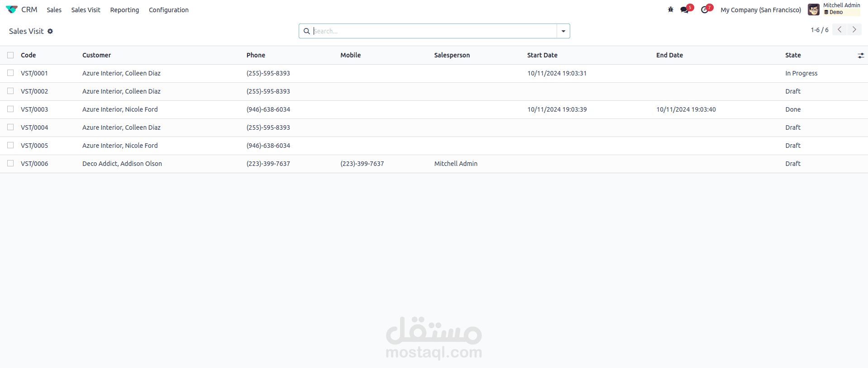Screen dimensions: 868x368
Task: Sort by the State column header
Action: click(793, 55)
